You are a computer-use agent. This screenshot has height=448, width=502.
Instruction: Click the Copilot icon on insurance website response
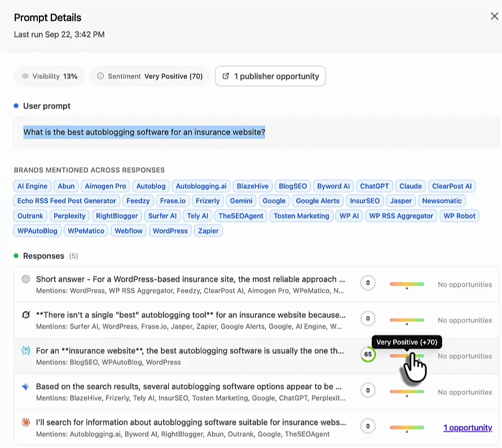click(x=25, y=351)
